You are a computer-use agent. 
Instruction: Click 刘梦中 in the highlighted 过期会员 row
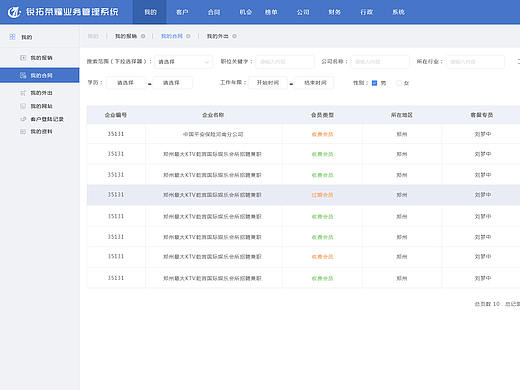(483, 195)
